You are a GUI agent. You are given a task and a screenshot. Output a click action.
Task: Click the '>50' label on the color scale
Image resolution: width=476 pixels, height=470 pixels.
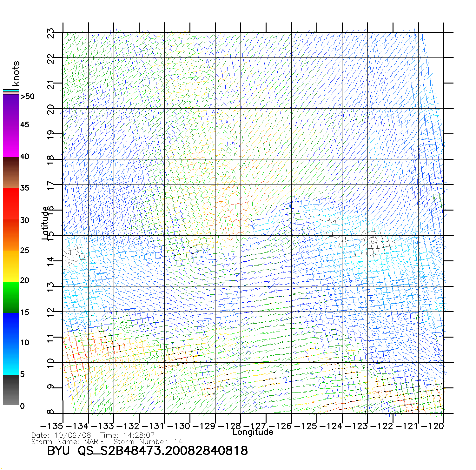tap(27, 97)
